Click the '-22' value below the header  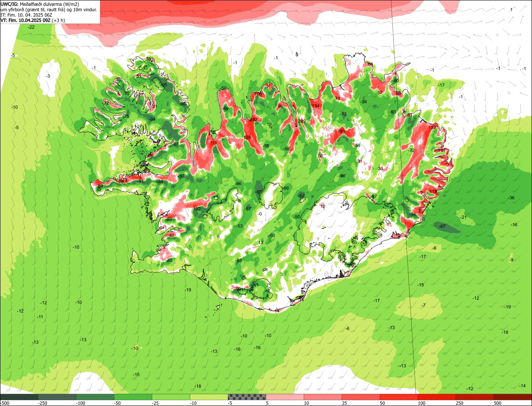[x=31, y=27]
